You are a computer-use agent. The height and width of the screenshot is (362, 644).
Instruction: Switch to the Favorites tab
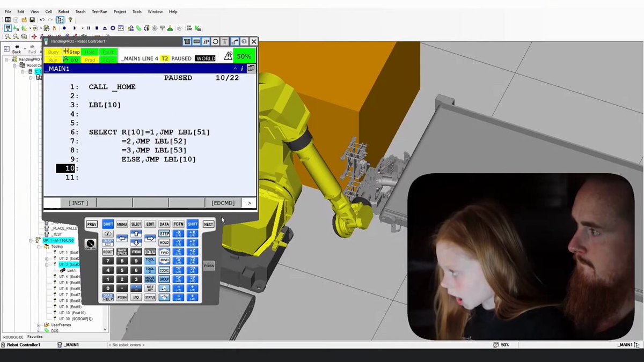click(35, 337)
